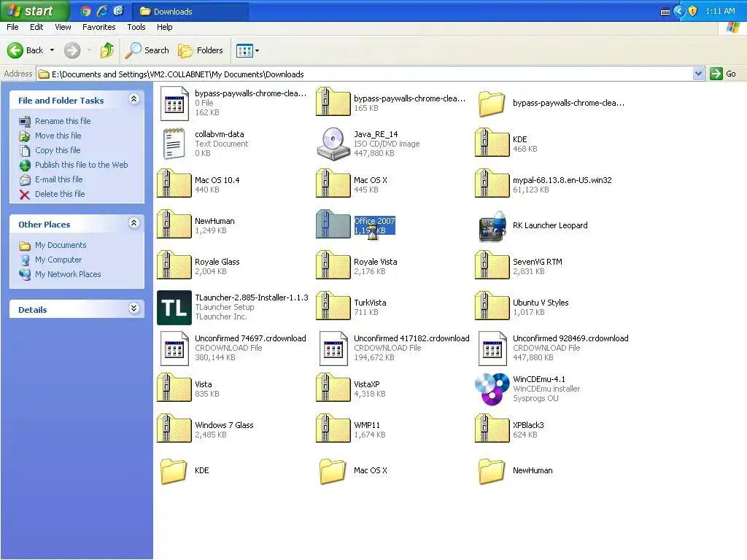Viewport: 747px width, 560px height.
Task: Select the Royale Glass zip icon
Action: (174, 265)
